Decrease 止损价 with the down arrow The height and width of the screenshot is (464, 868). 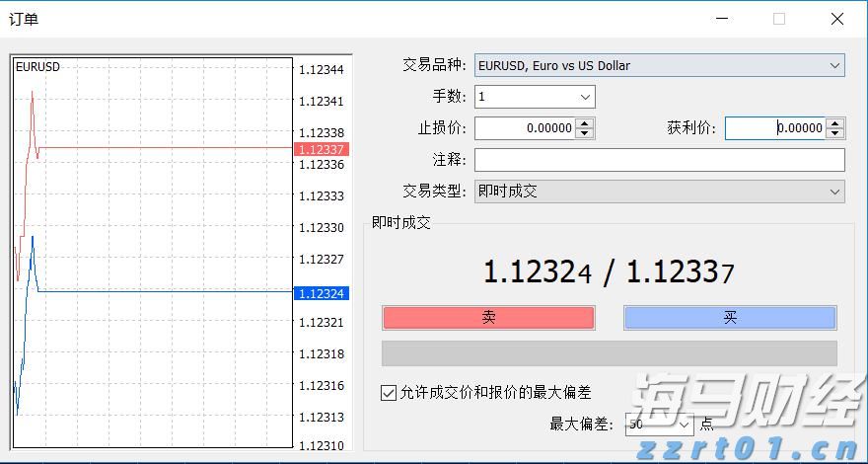[x=585, y=133]
